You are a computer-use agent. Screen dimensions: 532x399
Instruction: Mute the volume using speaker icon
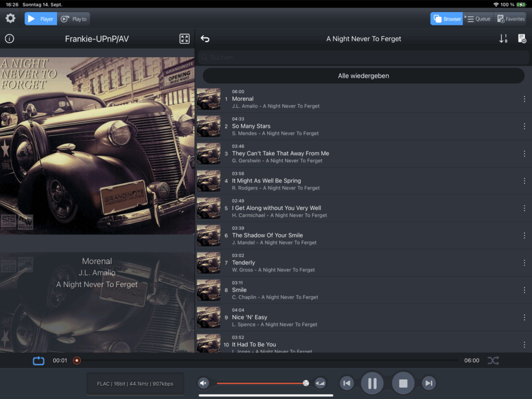click(x=204, y=383)
